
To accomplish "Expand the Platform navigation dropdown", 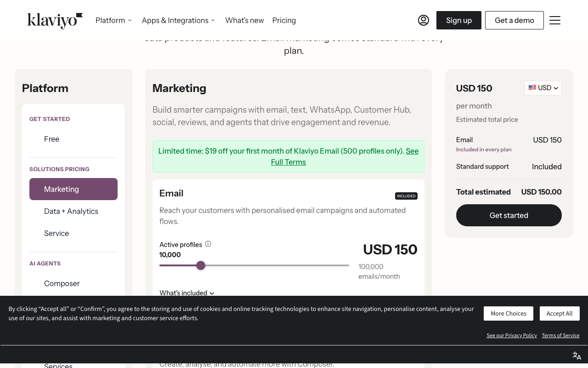I will pyautogui.click(x=113, y=20).
